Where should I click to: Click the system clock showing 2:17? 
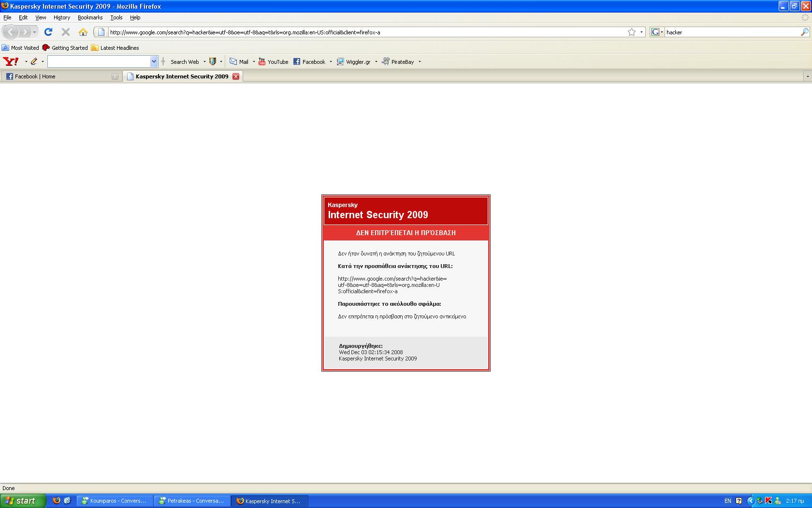coord(795,501)
